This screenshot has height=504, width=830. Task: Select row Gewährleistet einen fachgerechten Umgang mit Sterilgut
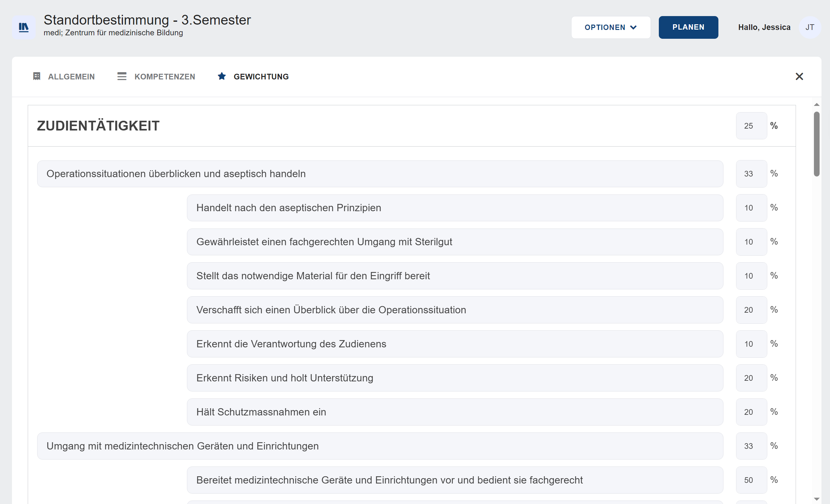pyautogui.click(x=455, y=242)
